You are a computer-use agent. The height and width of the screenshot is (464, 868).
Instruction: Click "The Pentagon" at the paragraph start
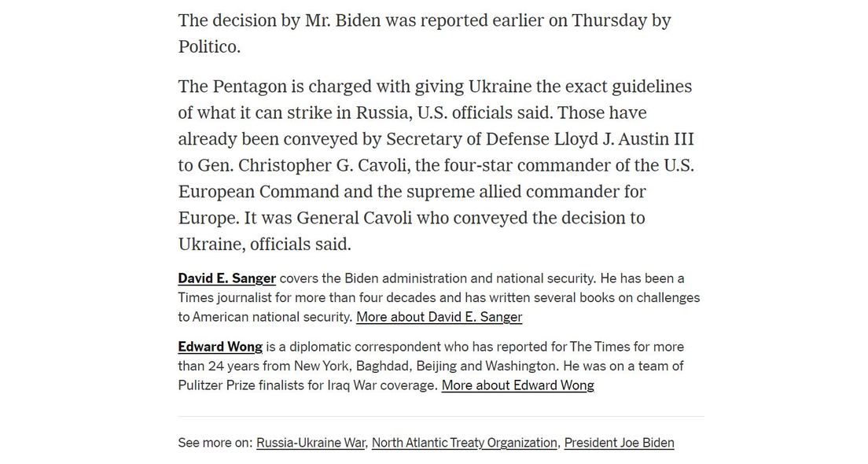(231, 87)
